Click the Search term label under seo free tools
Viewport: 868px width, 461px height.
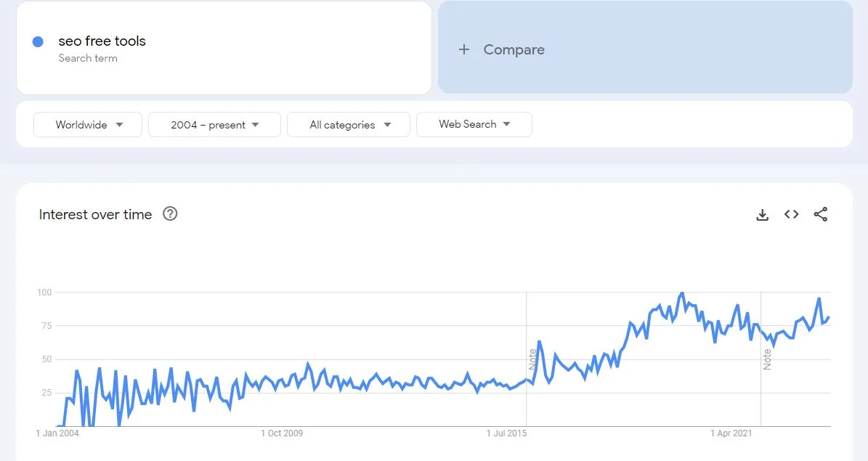click(x=88, y=58)
